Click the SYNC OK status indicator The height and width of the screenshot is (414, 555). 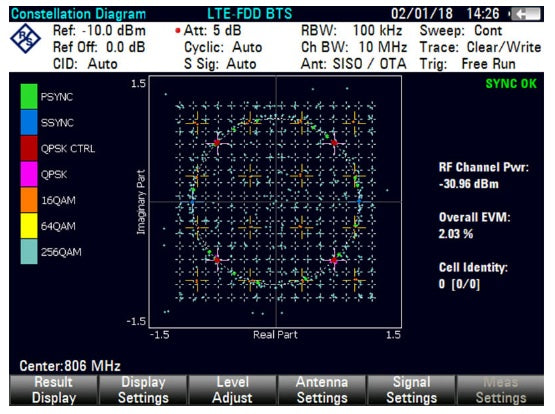coord(511,84)
